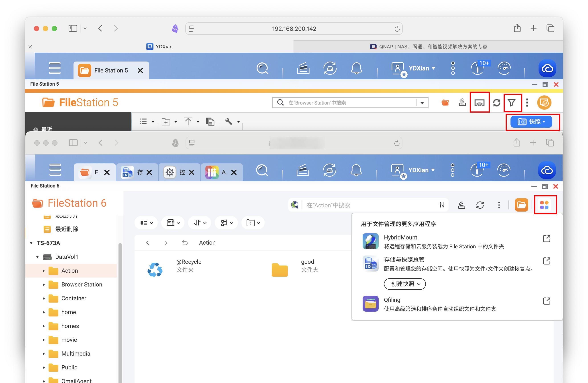
Task: Refresh the File Station 5 listing
Action: (x=497, y=102)
